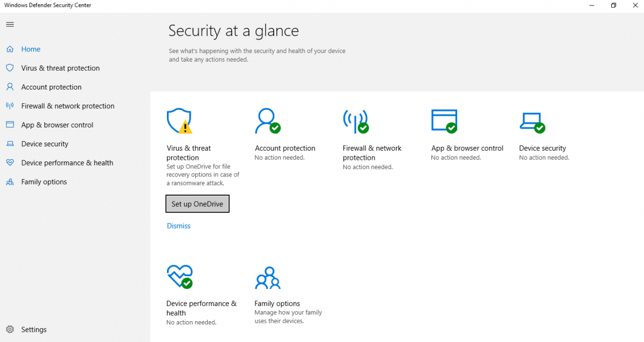
Task: Click 'No action needed.' under Account protection
Action: [x=280, y=158]
